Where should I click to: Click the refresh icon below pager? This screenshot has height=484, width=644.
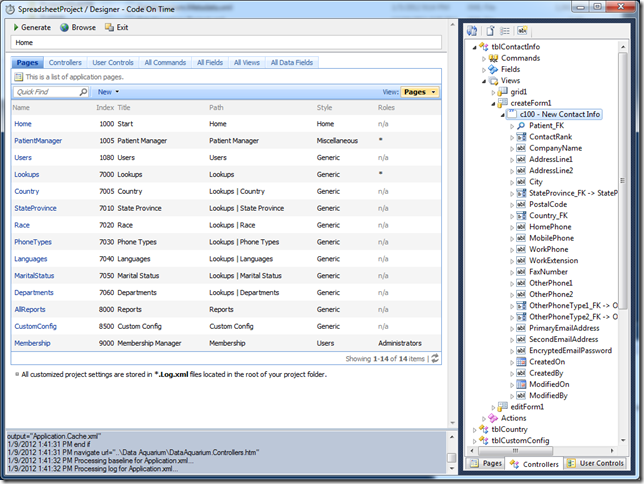point(435,358)
